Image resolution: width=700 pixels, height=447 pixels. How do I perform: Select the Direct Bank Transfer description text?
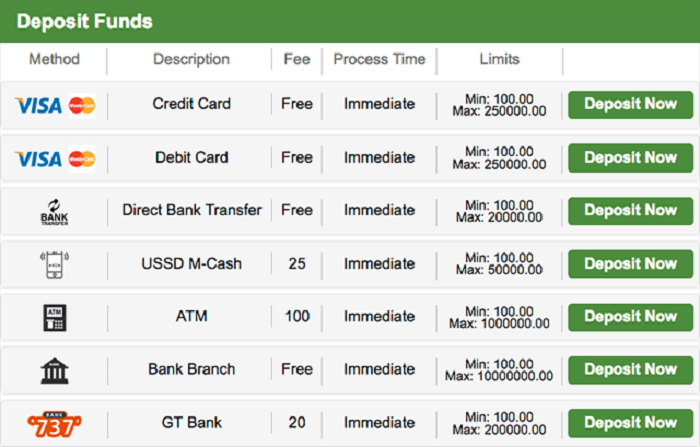click(x=192, y=210)
